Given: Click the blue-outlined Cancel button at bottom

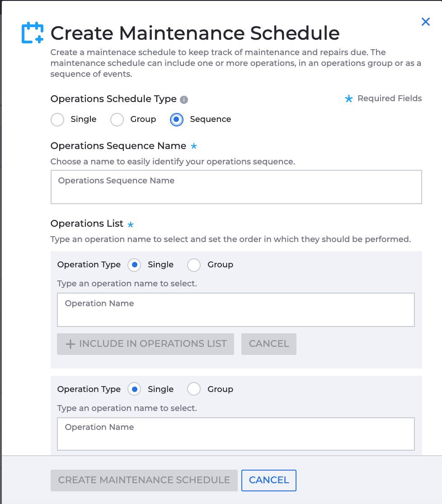Looking at the screenshot, I should click(x=269, y=481).
